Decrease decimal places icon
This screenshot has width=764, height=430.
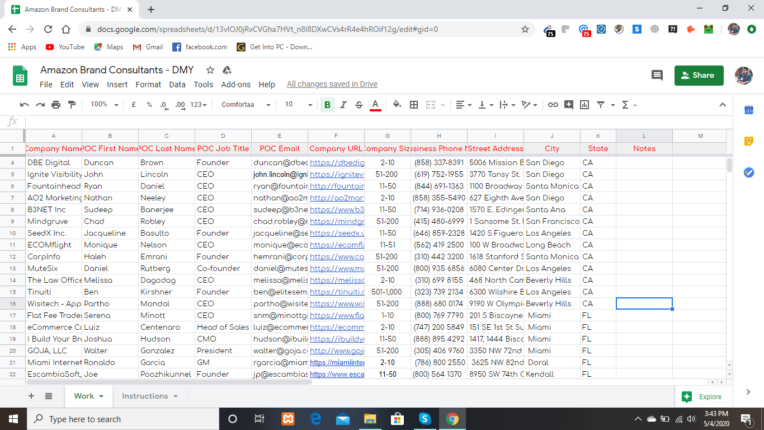coord(164,105)
